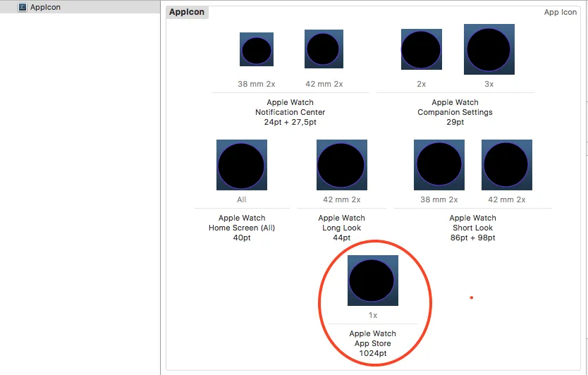Select the Notification Center 38 mm 2x icon slot

tap(257, 49)
